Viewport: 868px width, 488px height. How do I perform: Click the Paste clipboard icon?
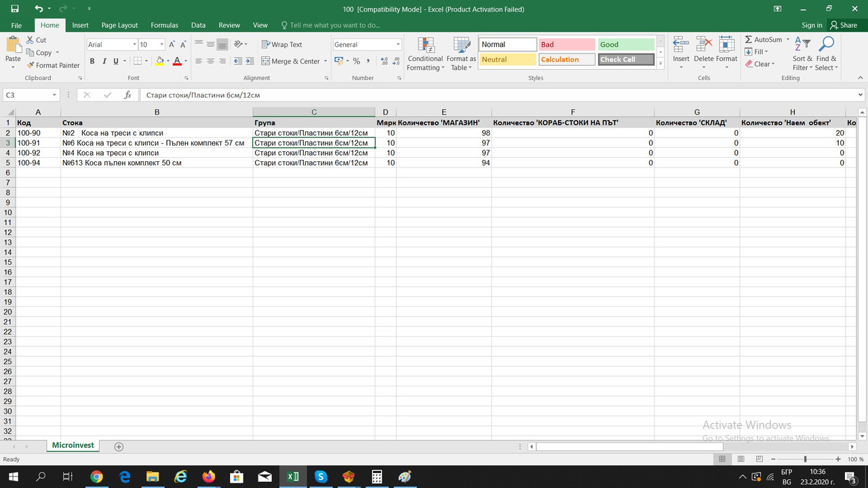click(13, 45)
